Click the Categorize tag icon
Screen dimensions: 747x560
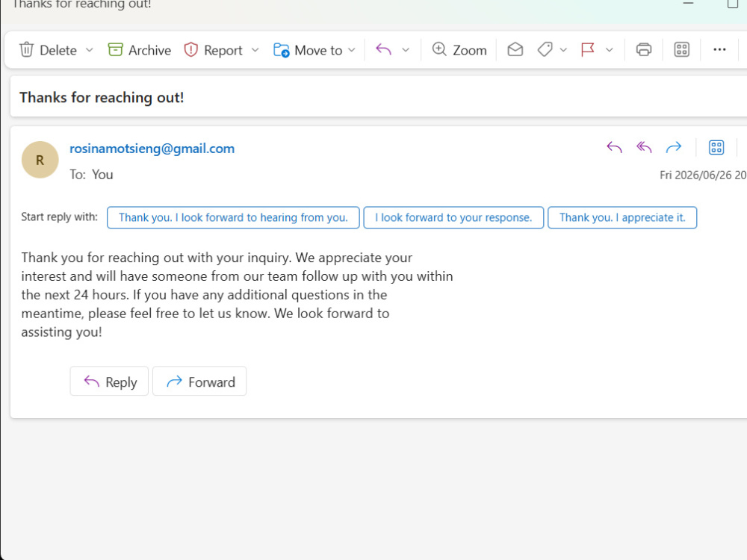tap(545, 49)
